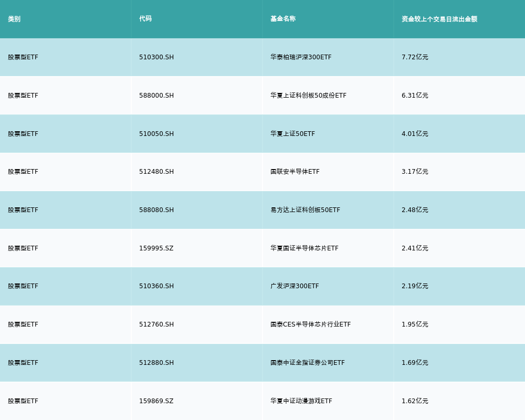Click 股票型ETF in the 510050.SH row
The image size is (525, 420).
click(x=23, y=134)
